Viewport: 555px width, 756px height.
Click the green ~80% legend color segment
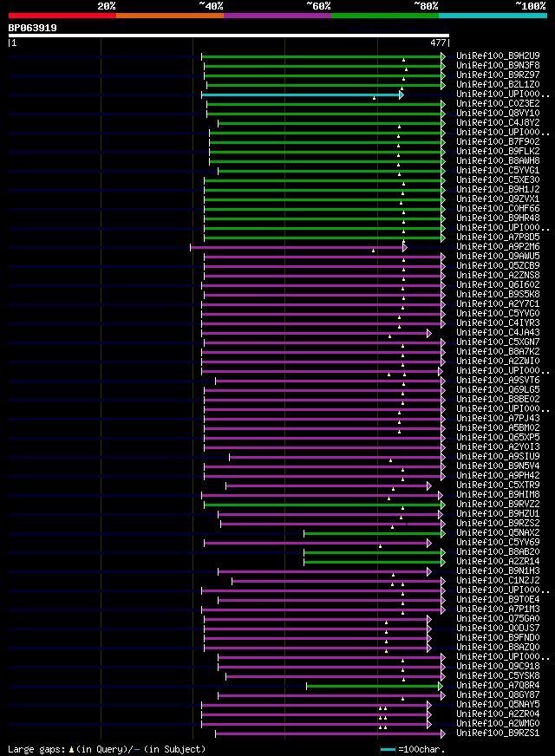click(x=385, y=16)
